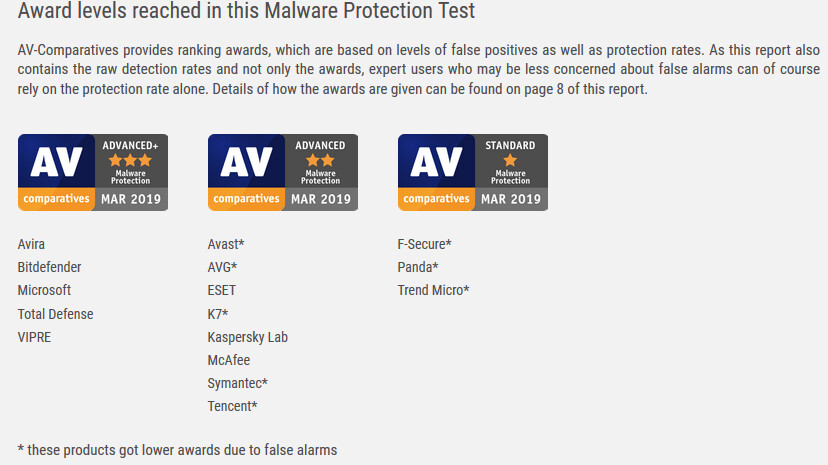Image resolution: width=828 pixels, height=465 pixels.
Task: Click Avast* under the Advanced badge
Action: click(x=226, y=244)
